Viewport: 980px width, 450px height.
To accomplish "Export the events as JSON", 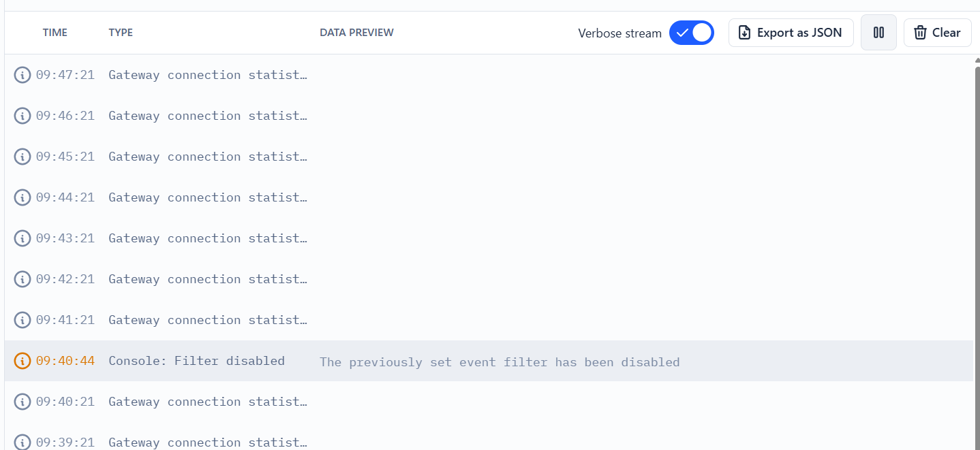I will pos(791,33).
